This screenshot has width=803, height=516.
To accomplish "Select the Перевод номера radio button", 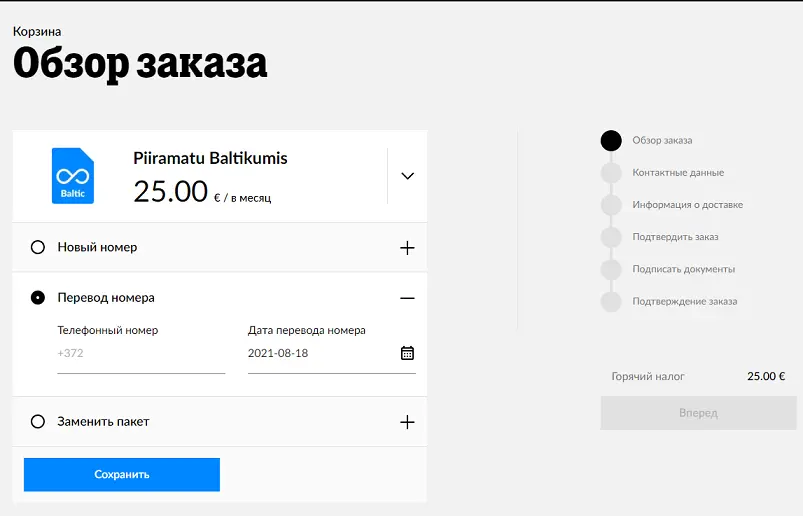I will coord(38,297).
